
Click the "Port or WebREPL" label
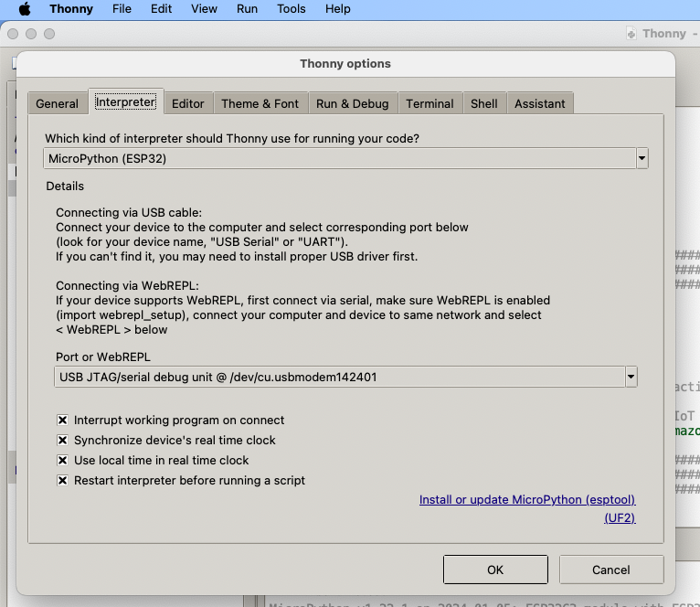pos(103,357)
